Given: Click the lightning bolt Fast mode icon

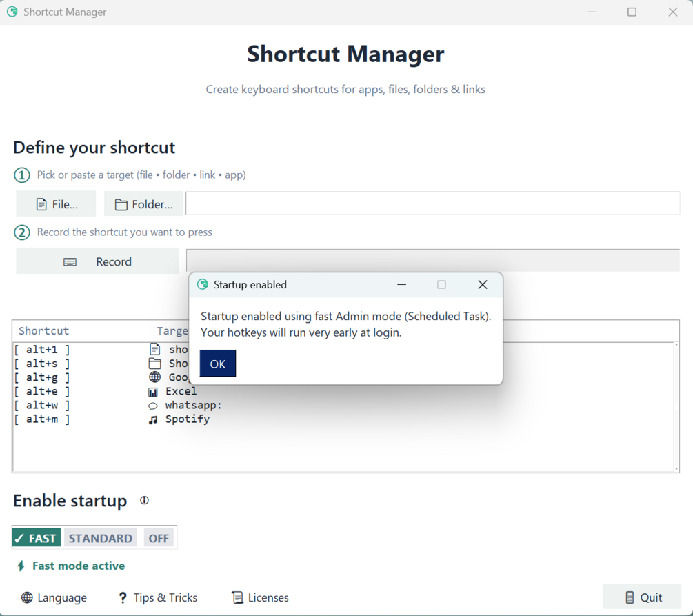Looking at the screenshot, I should 21,566.
